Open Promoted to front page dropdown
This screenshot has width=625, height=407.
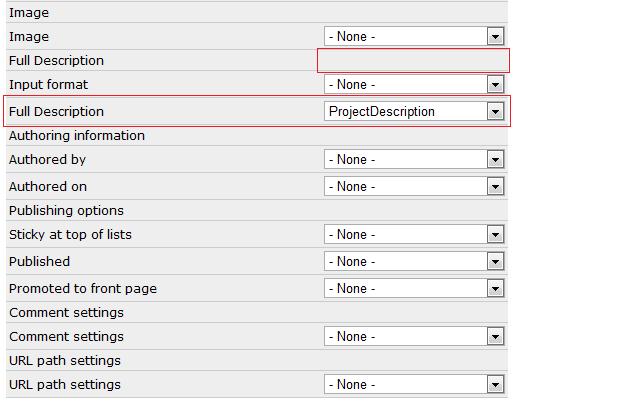pos(413,289)
